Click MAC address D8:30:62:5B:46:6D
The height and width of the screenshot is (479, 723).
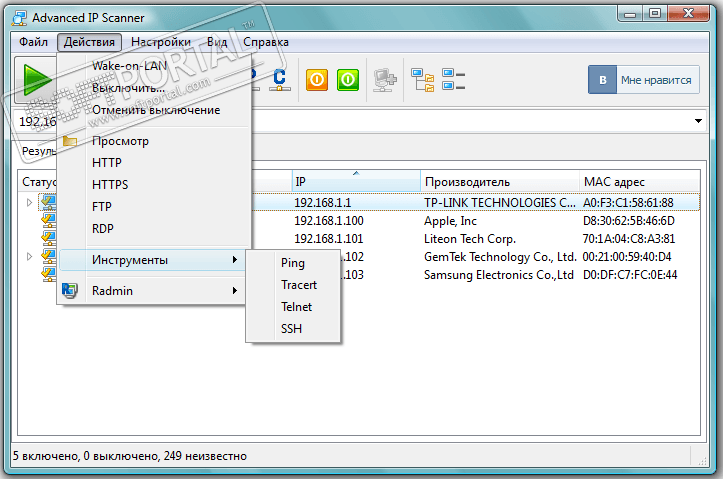pos(628,221)
